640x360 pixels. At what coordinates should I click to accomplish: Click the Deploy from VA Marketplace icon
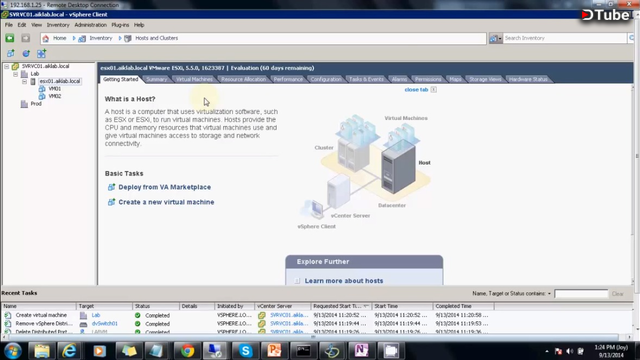[111, 187]
